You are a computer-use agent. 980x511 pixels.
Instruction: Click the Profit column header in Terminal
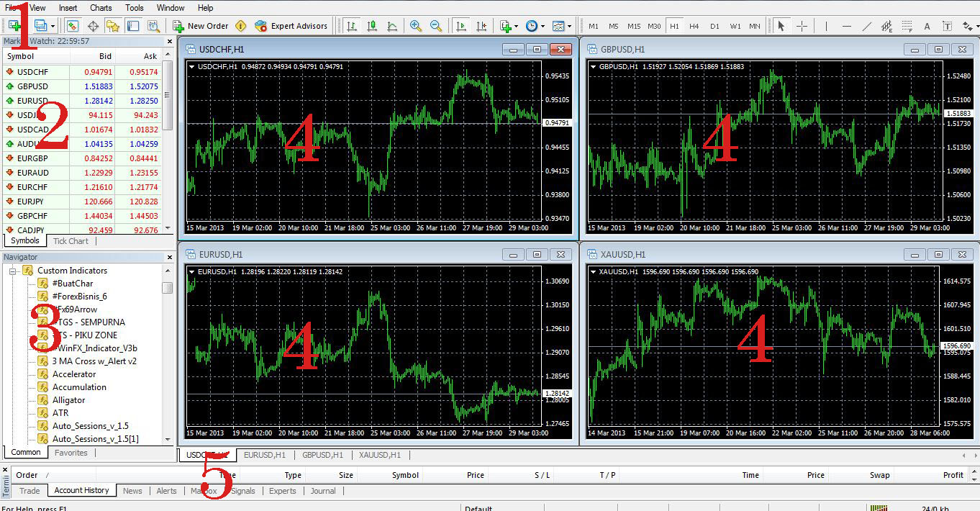953,475
